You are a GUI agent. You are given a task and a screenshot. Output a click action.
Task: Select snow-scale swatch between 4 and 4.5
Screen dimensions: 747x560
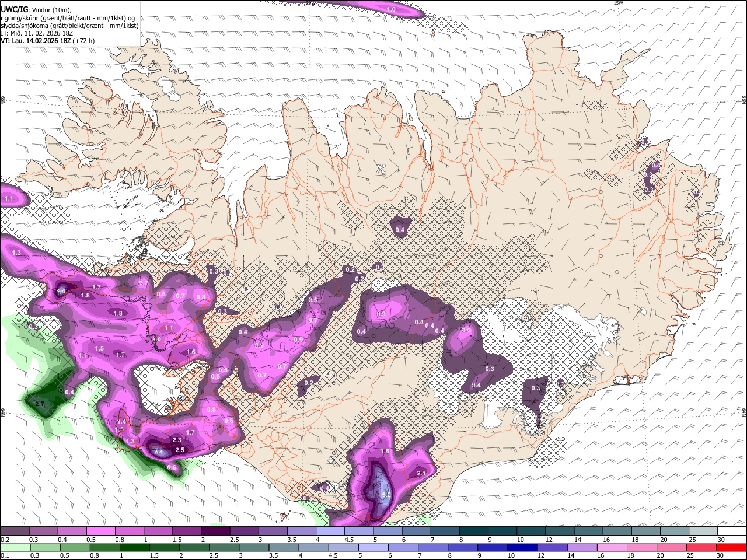pyautogui.click(x=330, y=531)
